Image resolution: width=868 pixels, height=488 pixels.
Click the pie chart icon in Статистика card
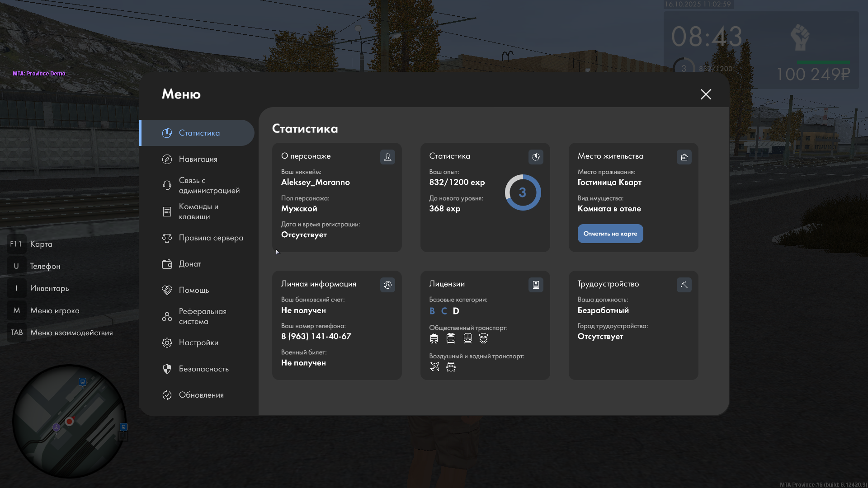pos(536,157)
